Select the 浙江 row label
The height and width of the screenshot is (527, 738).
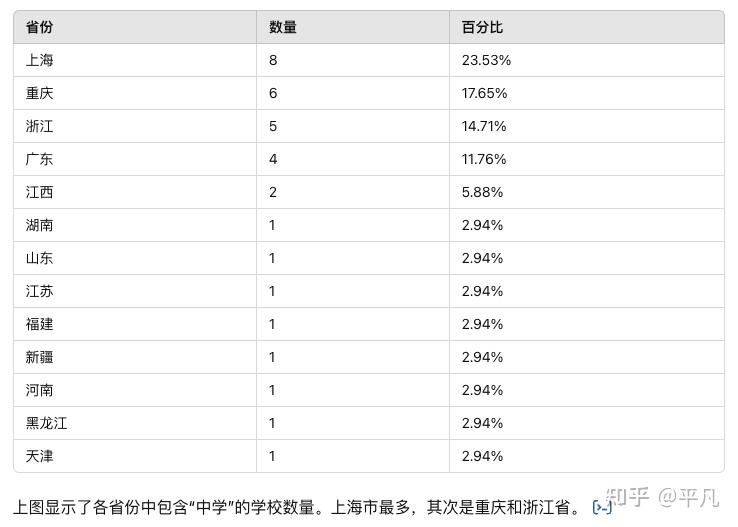(40, 126)
